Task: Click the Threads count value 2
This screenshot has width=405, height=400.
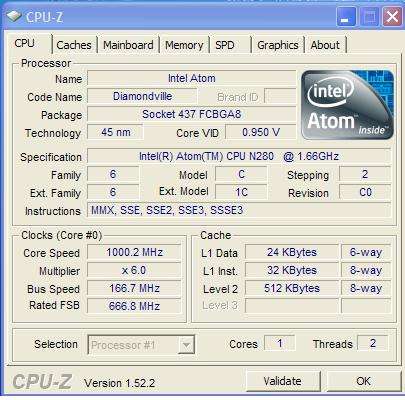Action: point(373,343)
